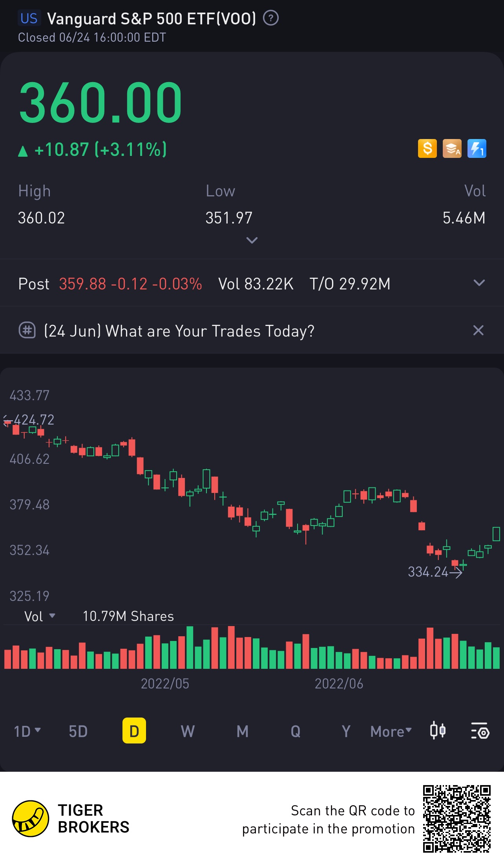Screen dimensions: 504x866
Task: Expand more quote details below Low
Action: [252, 240]
